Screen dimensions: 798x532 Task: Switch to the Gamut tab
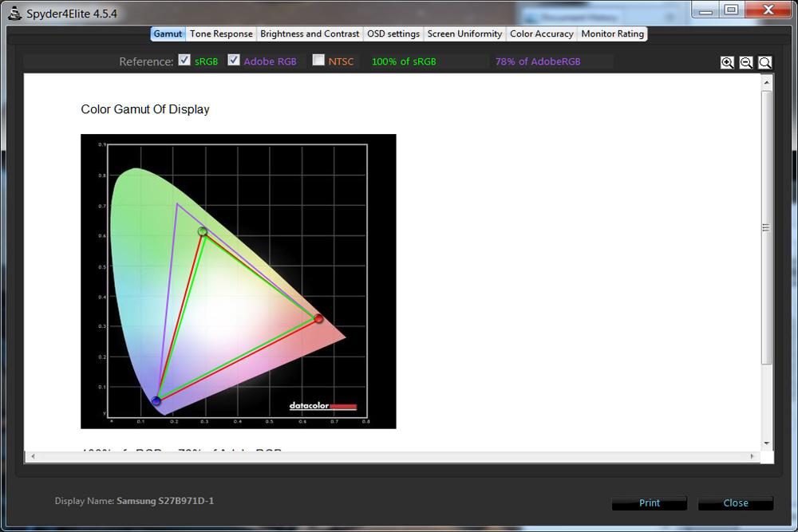(x=168, y=33)
